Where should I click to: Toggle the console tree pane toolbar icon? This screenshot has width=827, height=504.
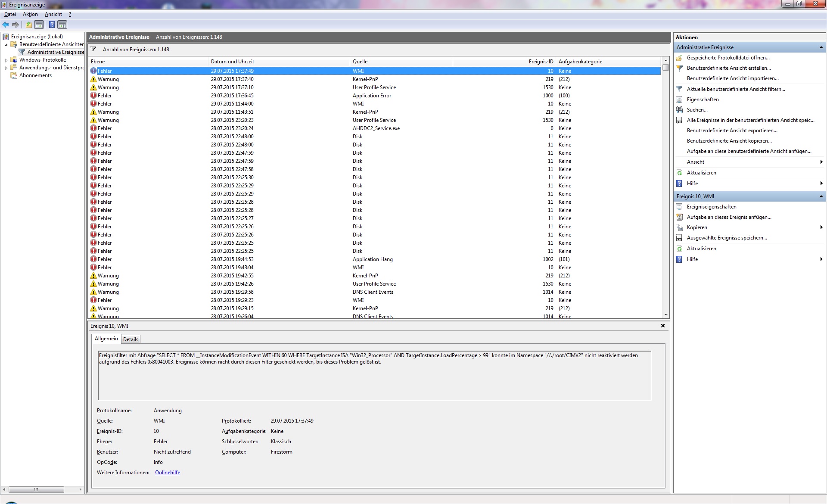39,25
